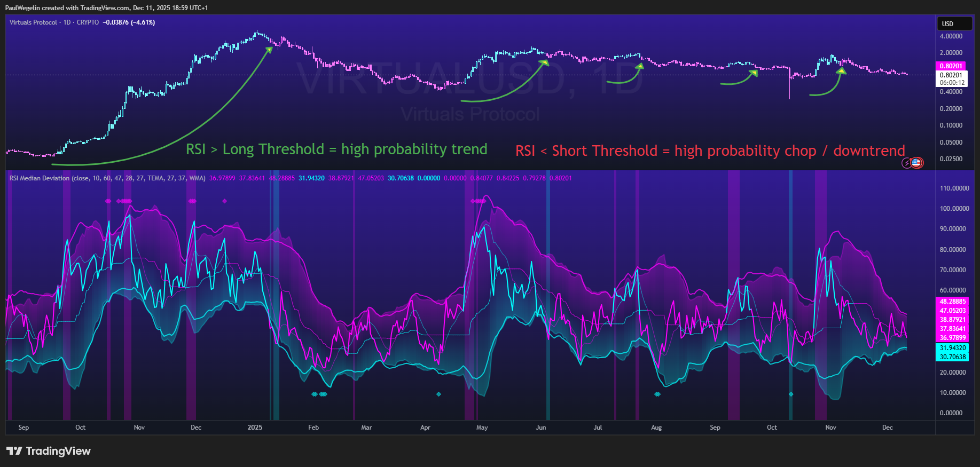Click the 47.05203 RSI axis tag
980x467 pixels.
952,311
